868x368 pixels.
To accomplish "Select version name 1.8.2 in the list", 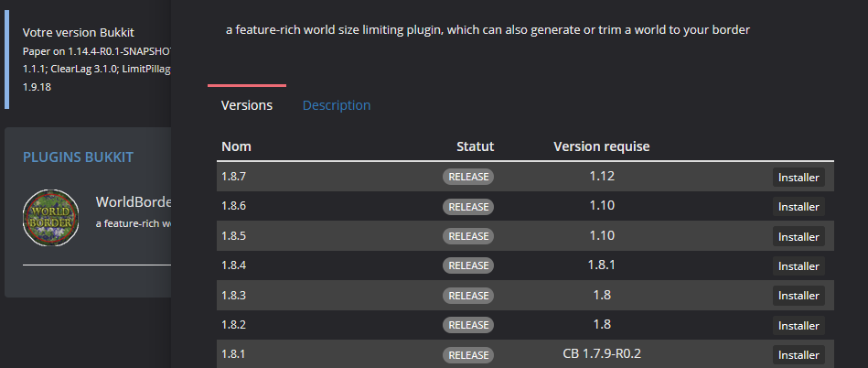I will tap(233, 325).
